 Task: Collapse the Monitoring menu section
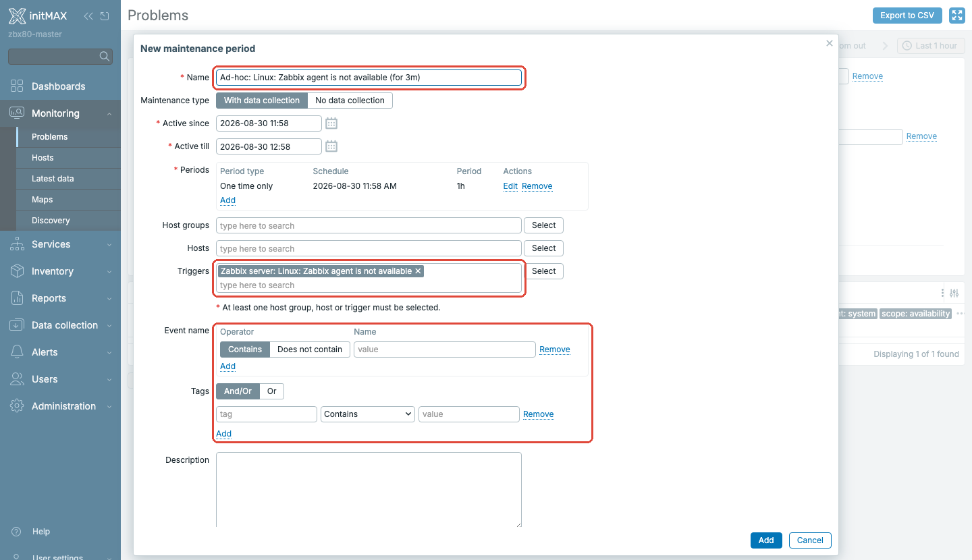click(x=109, y=114)
